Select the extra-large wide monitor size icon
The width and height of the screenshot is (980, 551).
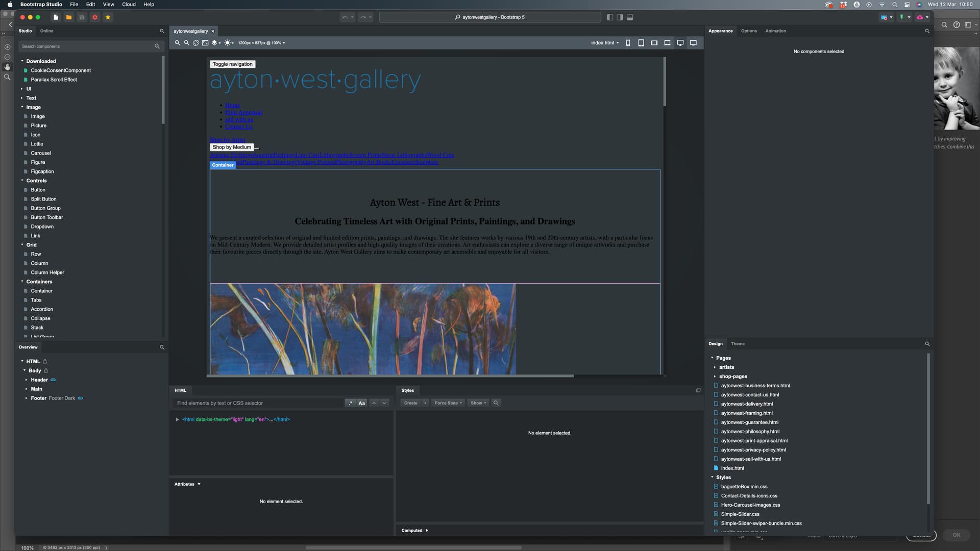(693, 43)
